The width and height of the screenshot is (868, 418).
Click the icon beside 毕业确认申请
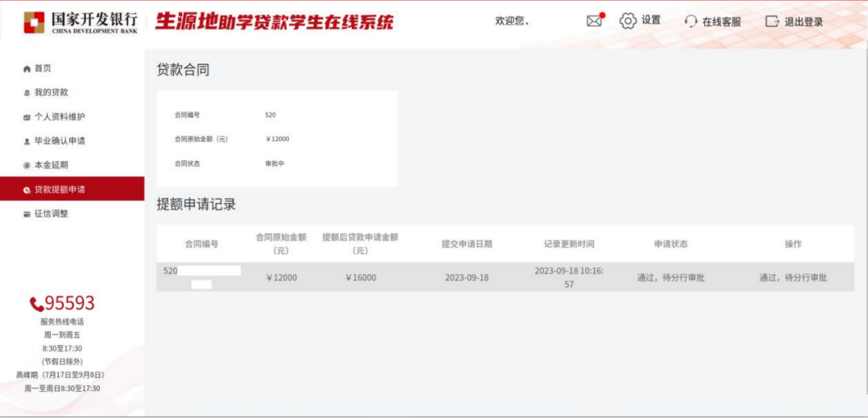[27, 141]
